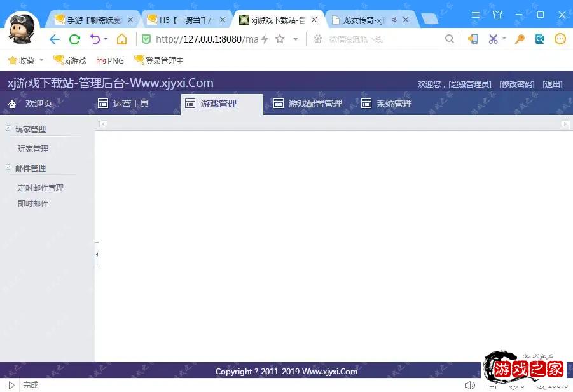
Task: Bookmark the page via star icon
Action: 280,39
